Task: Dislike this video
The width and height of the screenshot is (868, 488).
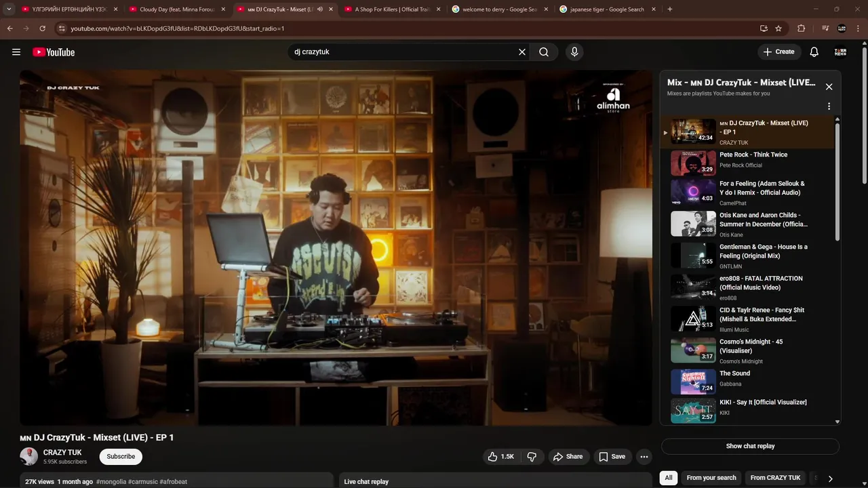Action: (x=532, y=457)
